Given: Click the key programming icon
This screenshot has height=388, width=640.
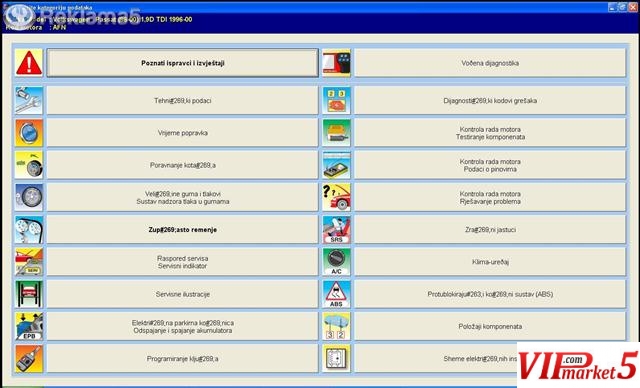Looking at the screenshot, I should 29,359.
